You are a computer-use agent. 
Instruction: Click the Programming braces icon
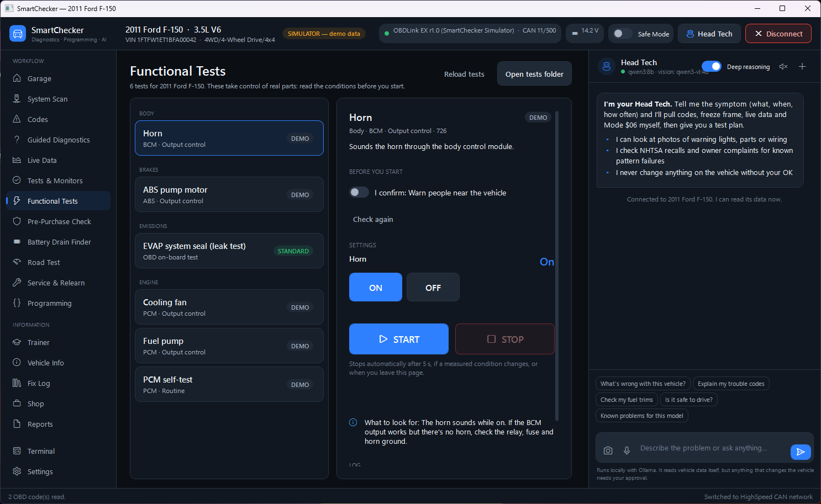click(17, 303)
